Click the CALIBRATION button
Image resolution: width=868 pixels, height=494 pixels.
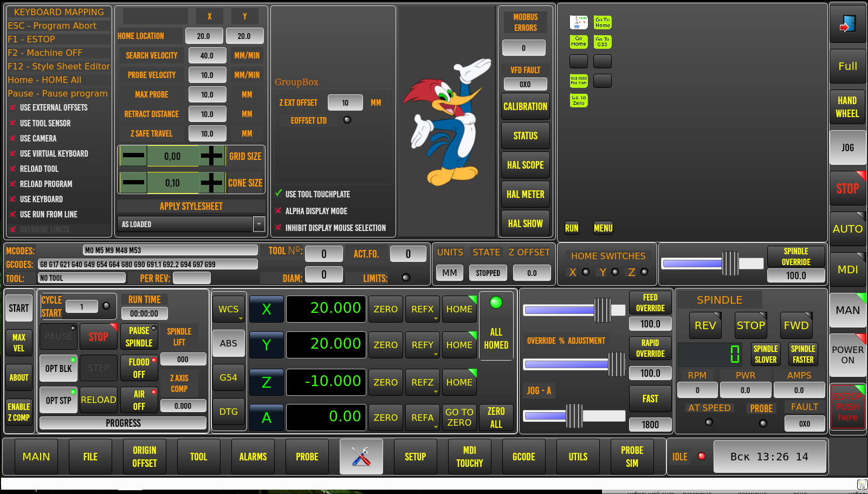(x=526, y=106)
